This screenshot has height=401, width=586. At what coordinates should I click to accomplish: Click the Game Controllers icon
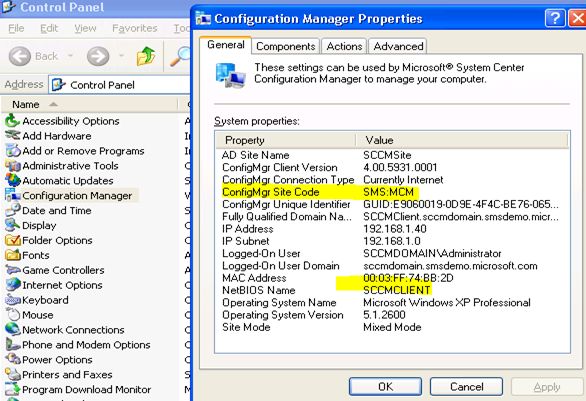12,270
